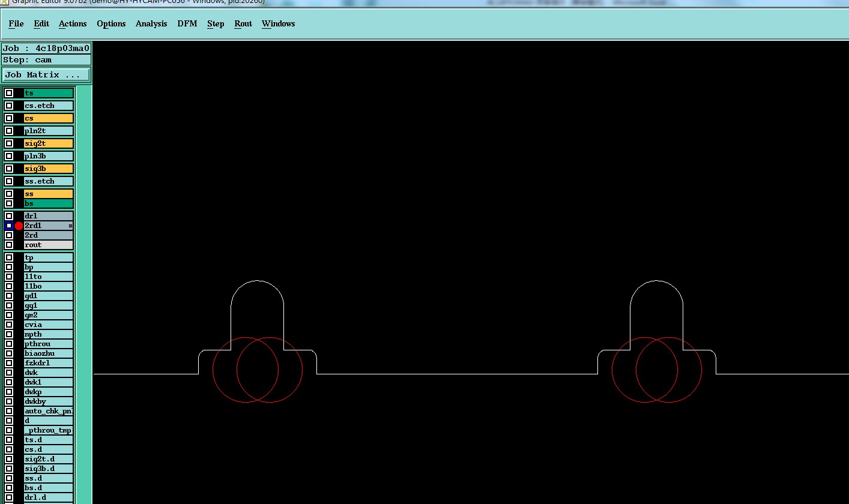Open the Windows menu
This screenshot has height=504, width=849.
278,23
